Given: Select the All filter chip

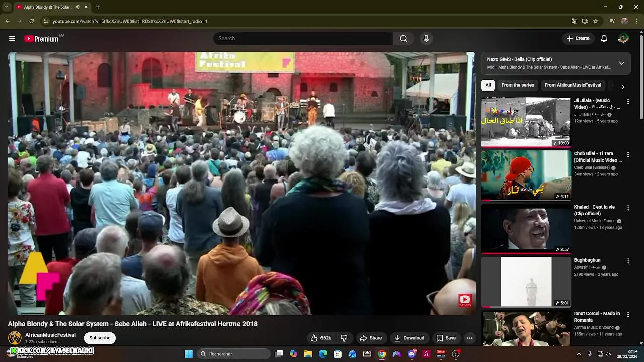Looking at the screenshot, I should point(488,85).
